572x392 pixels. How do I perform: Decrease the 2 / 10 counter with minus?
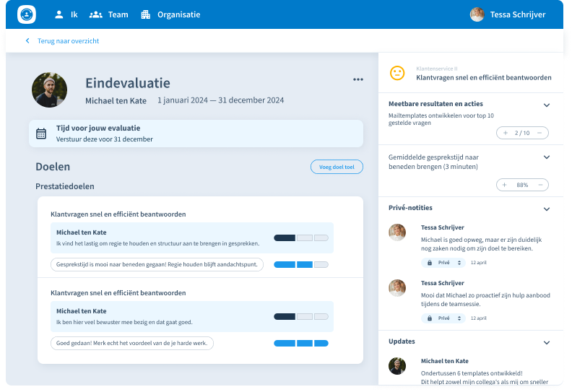[x=539, y=133]
